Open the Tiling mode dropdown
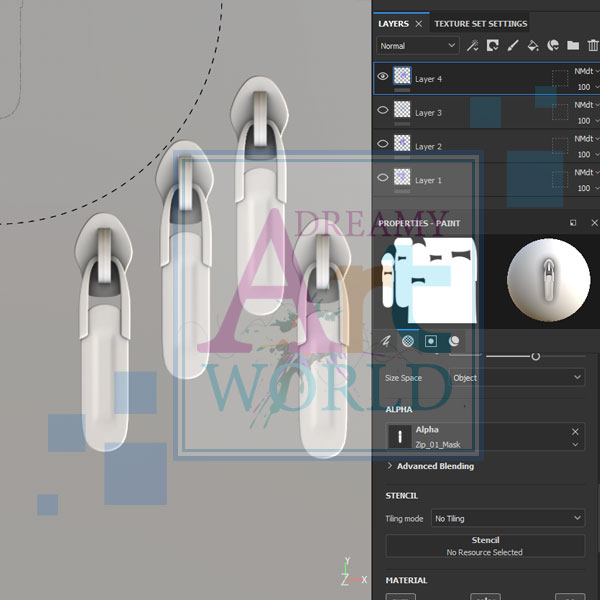This screenshot has width=600, height=600. tap(507, 518)
